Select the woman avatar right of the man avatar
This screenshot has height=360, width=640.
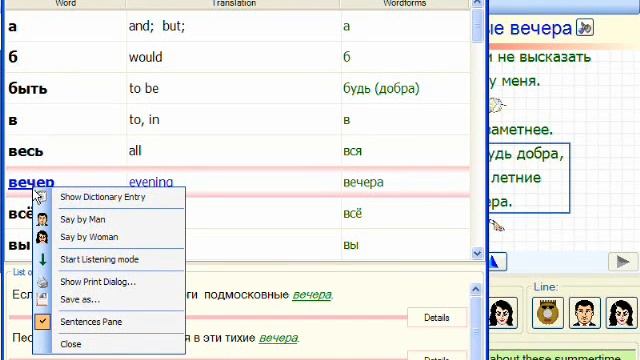(621, 313)
